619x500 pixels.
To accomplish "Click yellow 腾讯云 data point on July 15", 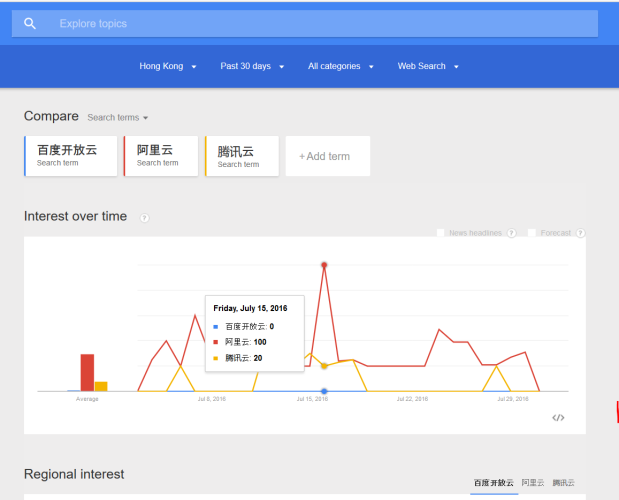I will tap(324, 366).
